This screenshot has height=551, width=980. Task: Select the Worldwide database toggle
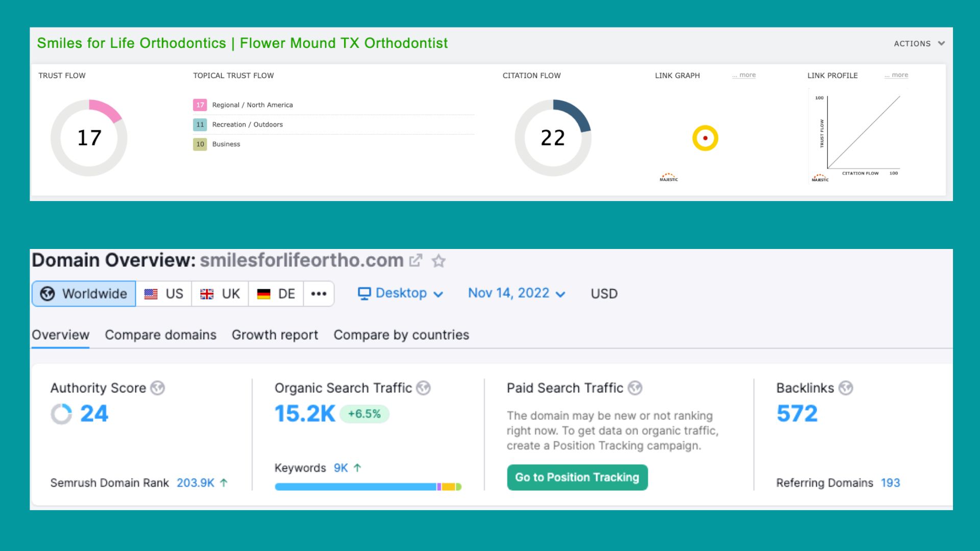[x=84, y=294]
